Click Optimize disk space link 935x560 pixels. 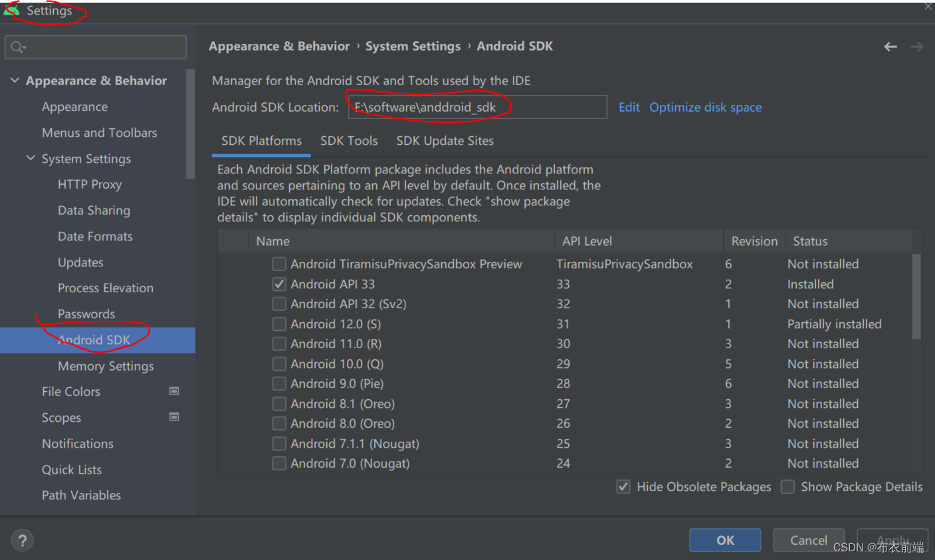[x=705, y=108]
